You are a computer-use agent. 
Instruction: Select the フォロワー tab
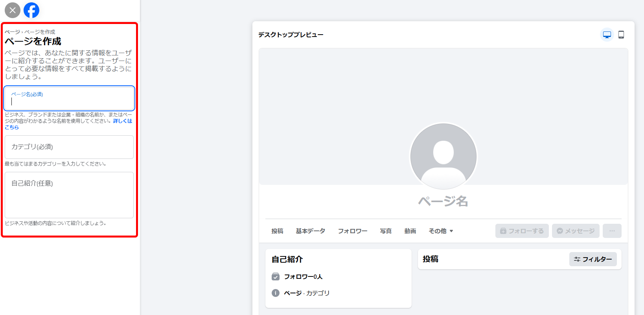pos(353,231)
